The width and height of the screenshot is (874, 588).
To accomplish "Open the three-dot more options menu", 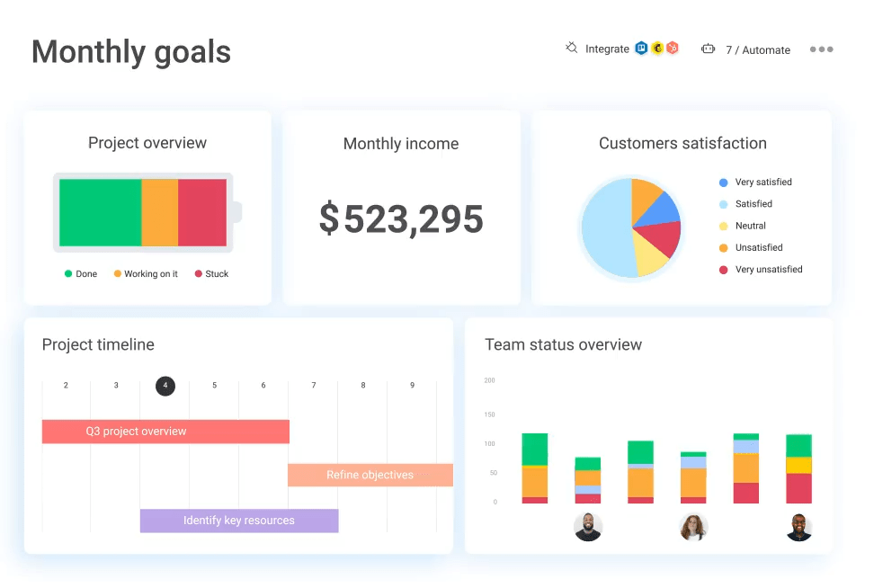I will [822, 49].
